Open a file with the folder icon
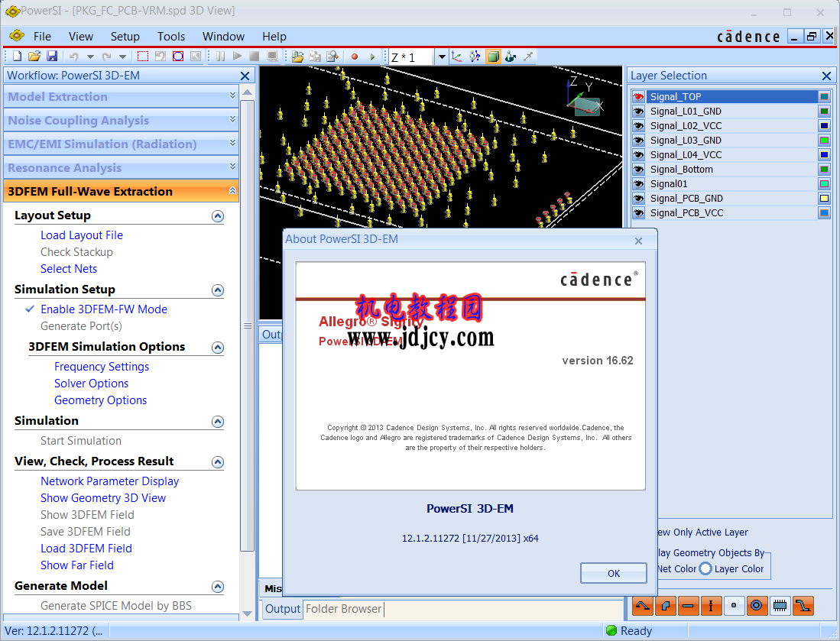The width and height of the screenshot is (840, 641). point(34,57)
